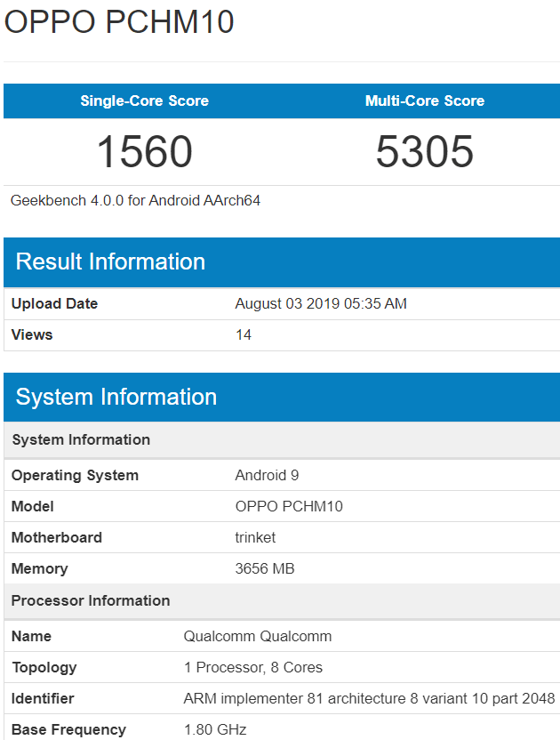The width and height of the screenshot is (560, 740).
Task: Select the single-core score value 1560
Action: pyautogui.click(x=144, y=151)
